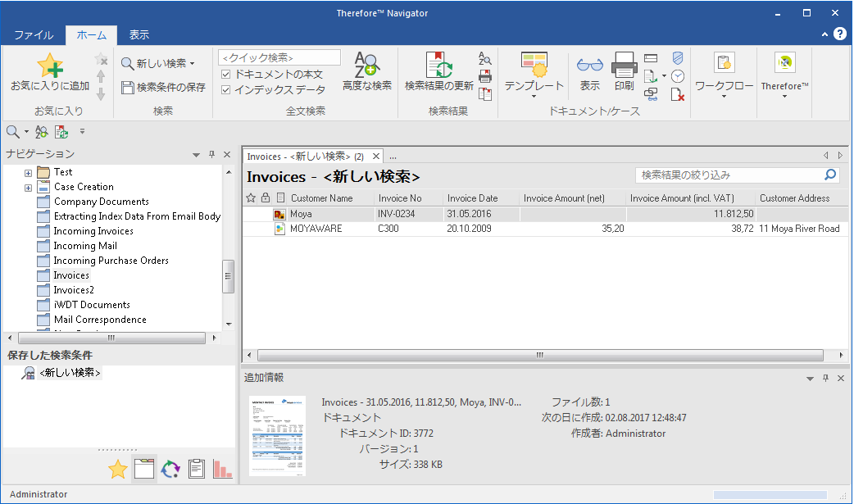The width and height of the screenshot is (854, 504).
Task: Switch to the Home (ホーム) tab
Action: pos(92,35)
